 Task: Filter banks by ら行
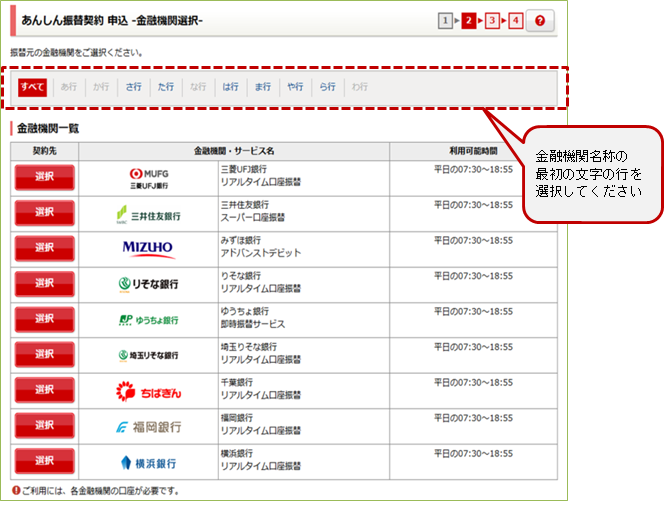[327, 87]
